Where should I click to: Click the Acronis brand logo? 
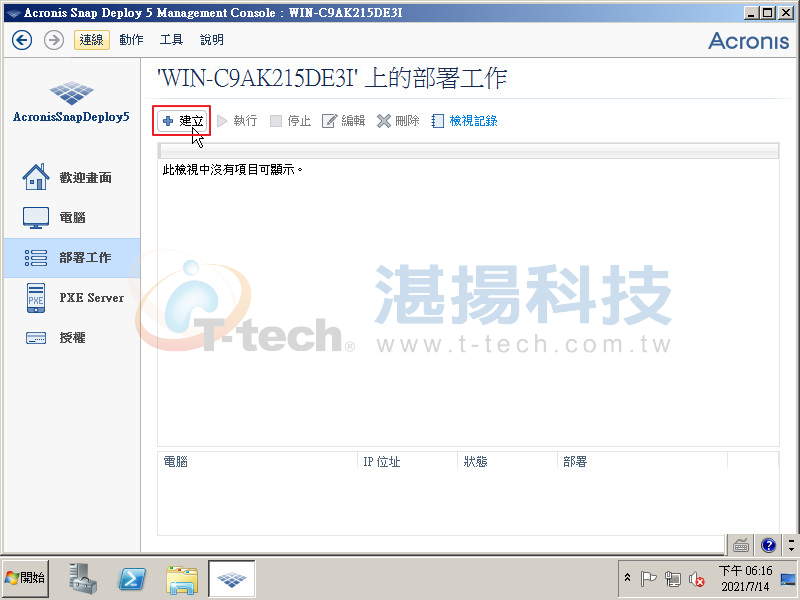point(748,41)
